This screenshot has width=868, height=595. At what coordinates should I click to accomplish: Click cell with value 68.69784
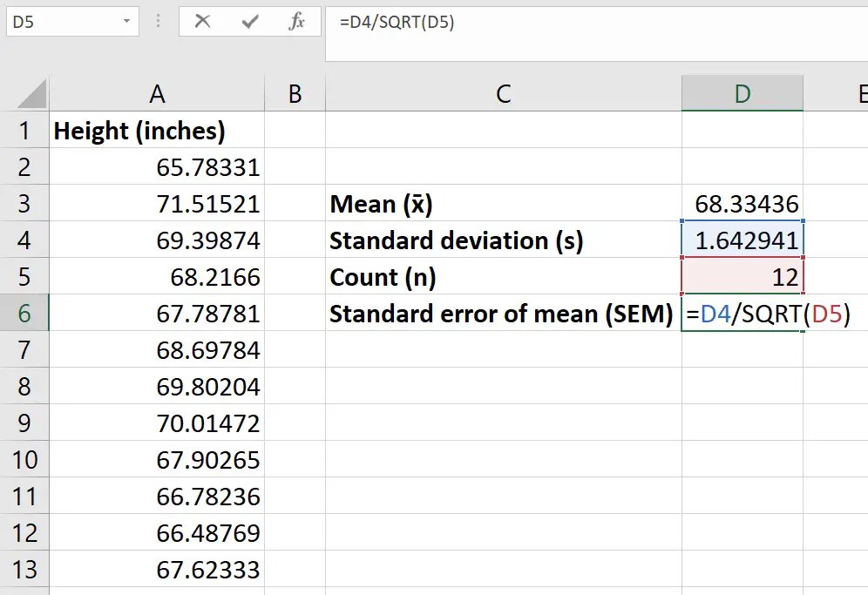point(157,350)
